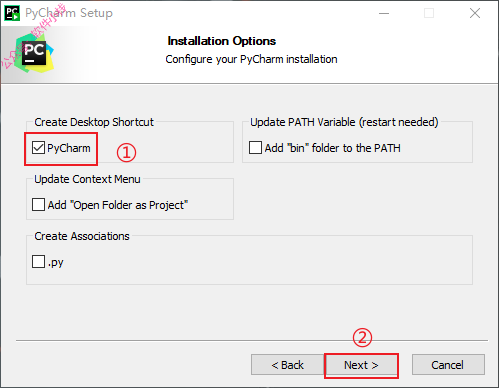Tick the .py association checkbox
The image size is (499, 388).
point(38,262)
